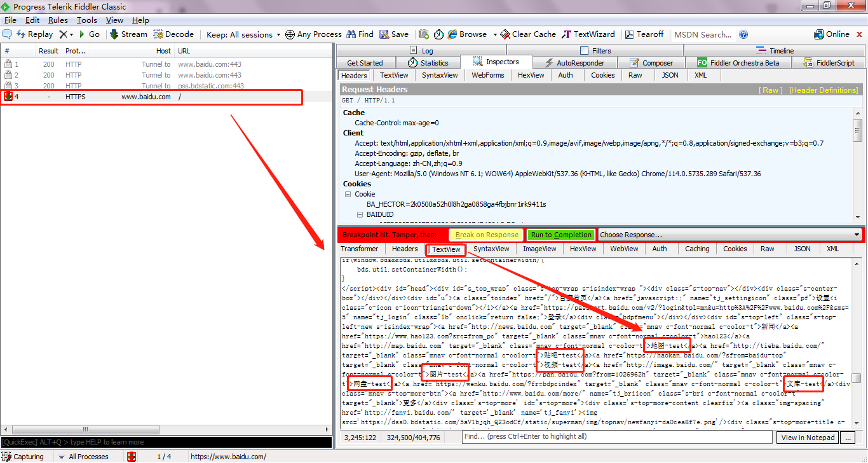The width and height of the screenshot is (868, 463).
Task: Click the All Processes status icon
Action: coord(62,457)
